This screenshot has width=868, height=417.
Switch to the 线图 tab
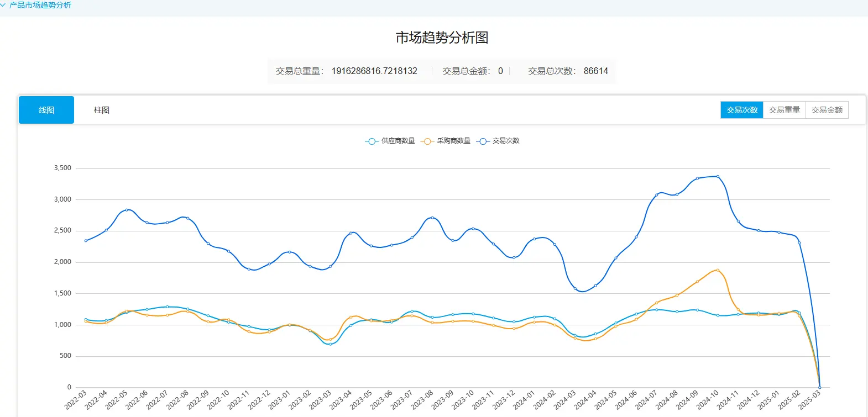click(46, 110)
